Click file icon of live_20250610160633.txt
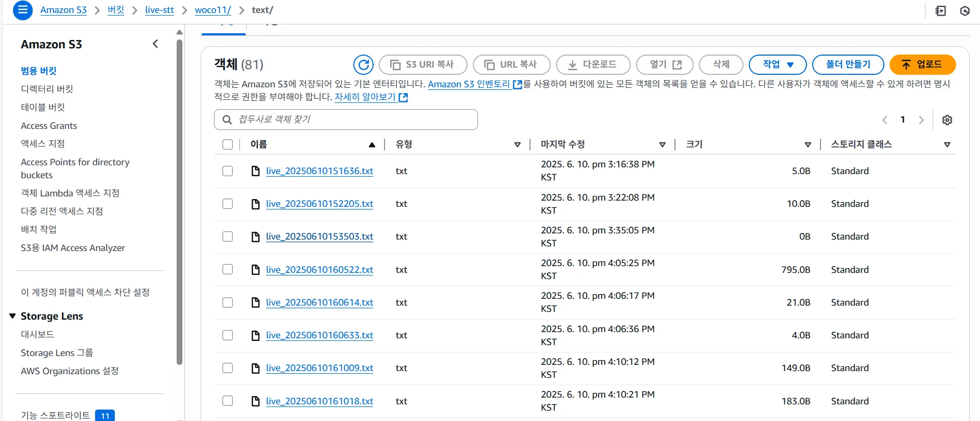 (256, 335)
